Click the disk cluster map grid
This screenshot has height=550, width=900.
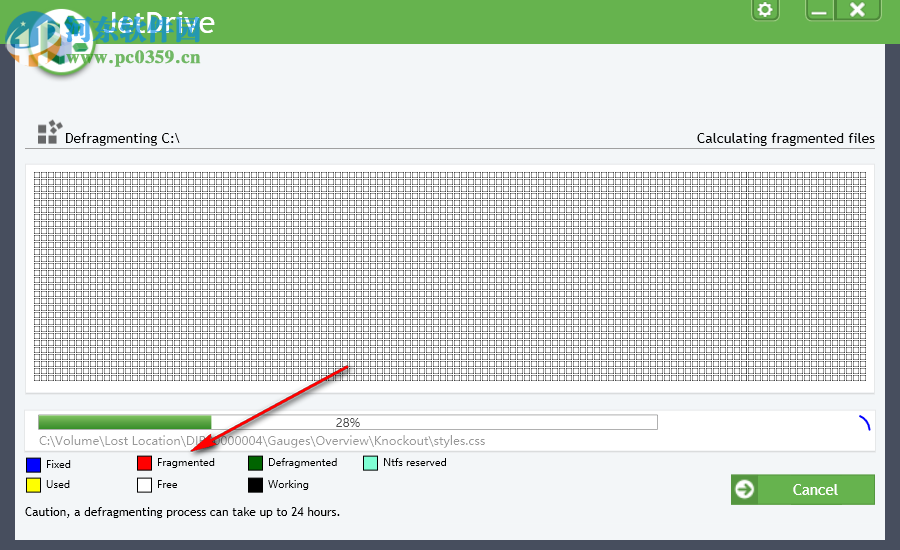pos(449,276)
